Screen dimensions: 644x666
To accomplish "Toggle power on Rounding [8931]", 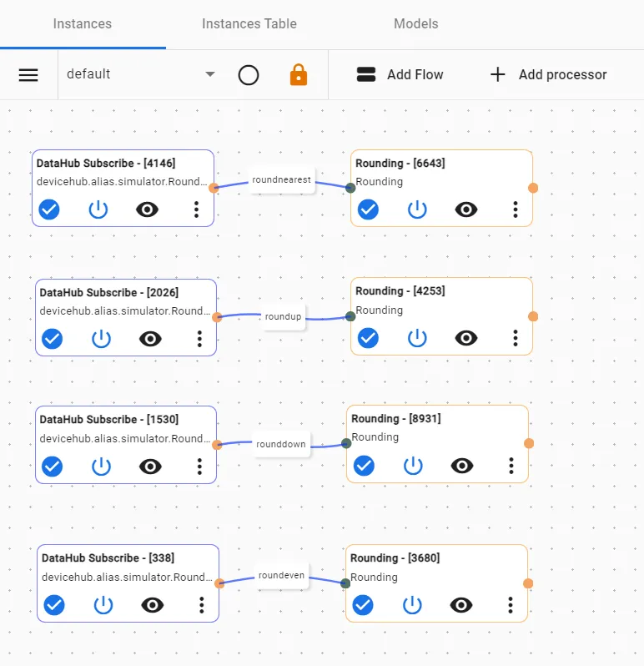I will [x=413, y=466].
